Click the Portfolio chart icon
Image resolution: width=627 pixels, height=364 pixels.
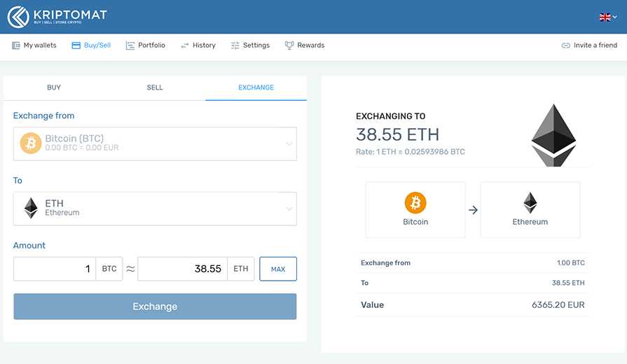130,45
